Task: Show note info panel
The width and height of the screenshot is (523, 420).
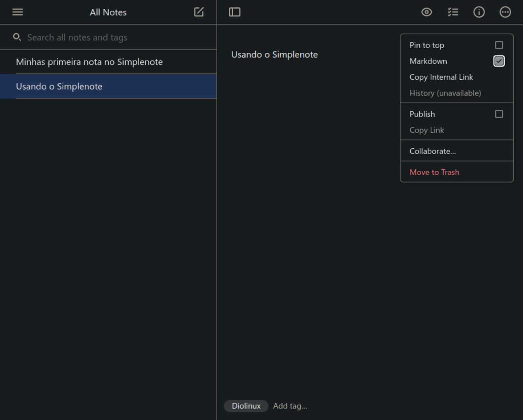Action: tap(479, 12)
